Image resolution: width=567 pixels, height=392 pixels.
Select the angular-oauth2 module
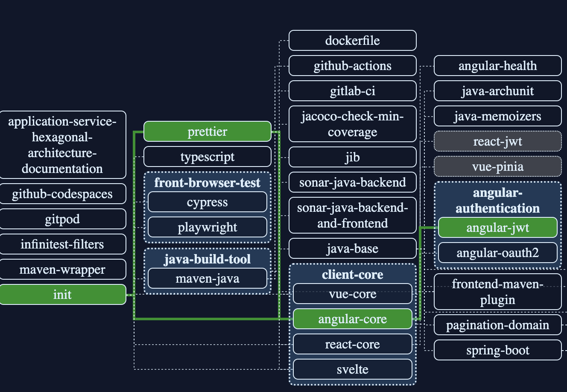click(x=497, y=253)
